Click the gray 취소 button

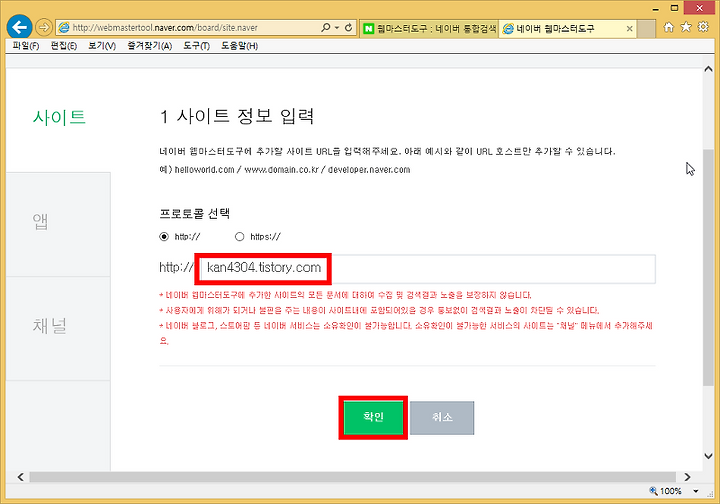click(x=442, y=418)
